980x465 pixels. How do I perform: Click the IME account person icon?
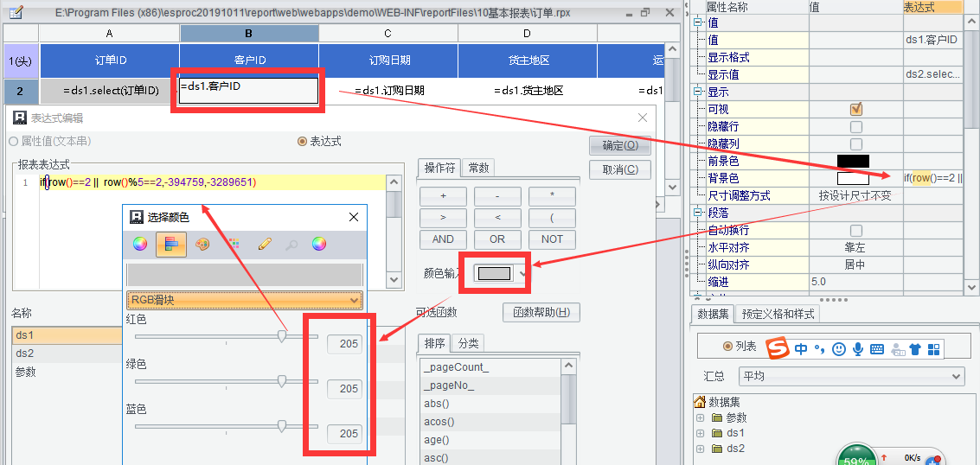coord(898,349)
